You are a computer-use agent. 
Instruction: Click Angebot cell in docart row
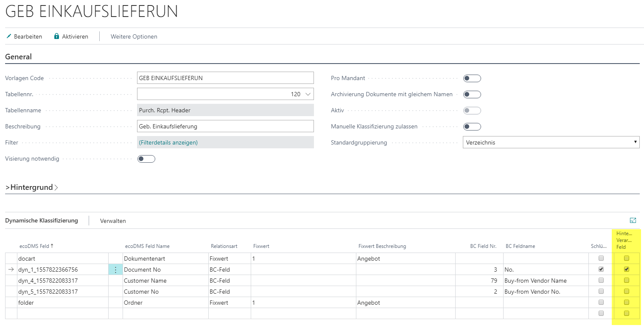coord(406,259)
